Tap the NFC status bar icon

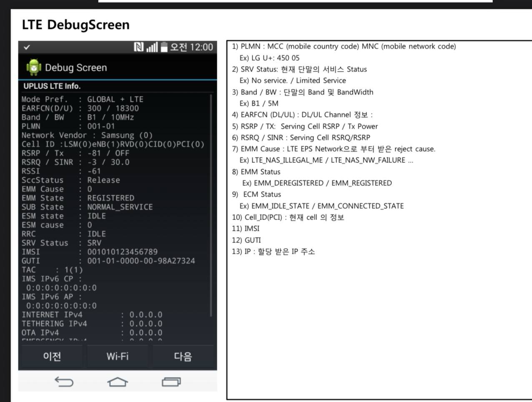pos(138,47)
